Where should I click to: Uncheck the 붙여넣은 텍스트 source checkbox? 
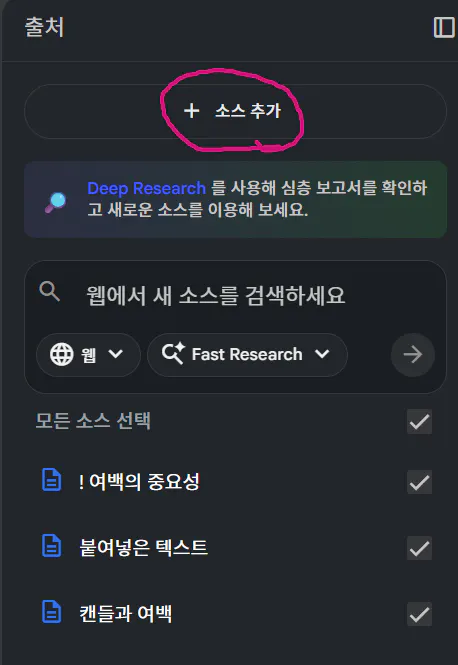click(x=419, y=548)
